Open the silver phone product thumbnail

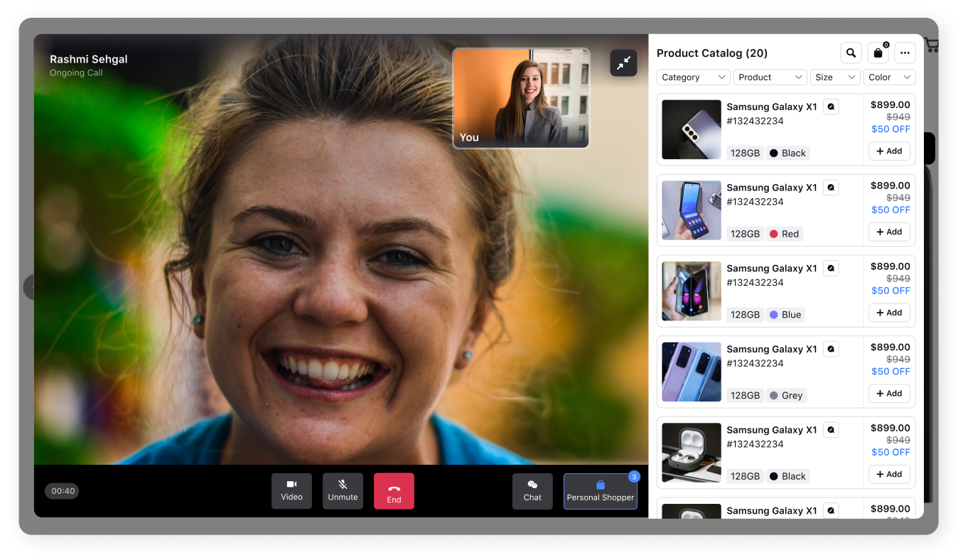click(x=692, y=129)
